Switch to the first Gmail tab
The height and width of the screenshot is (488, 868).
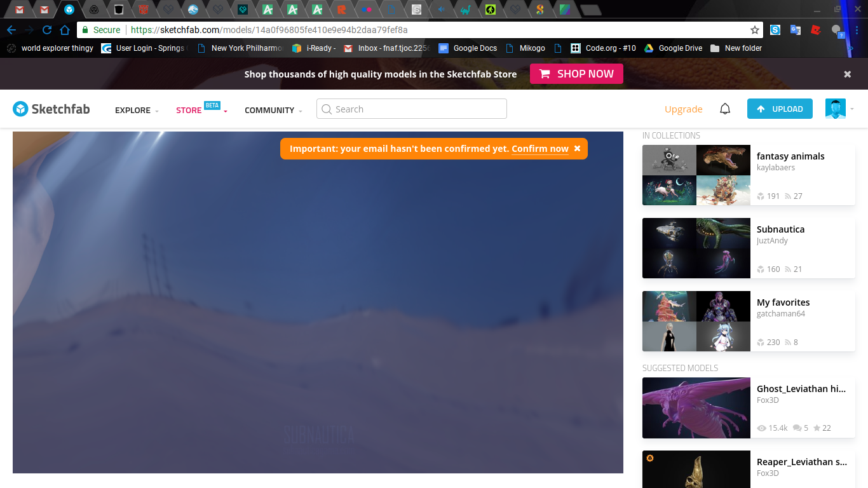20,10
